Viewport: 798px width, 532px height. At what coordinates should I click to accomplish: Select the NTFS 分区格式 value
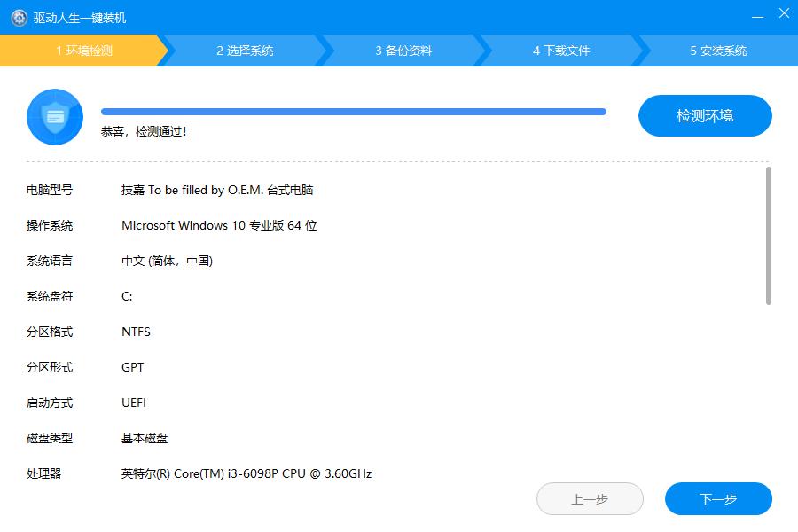(137, 332)
